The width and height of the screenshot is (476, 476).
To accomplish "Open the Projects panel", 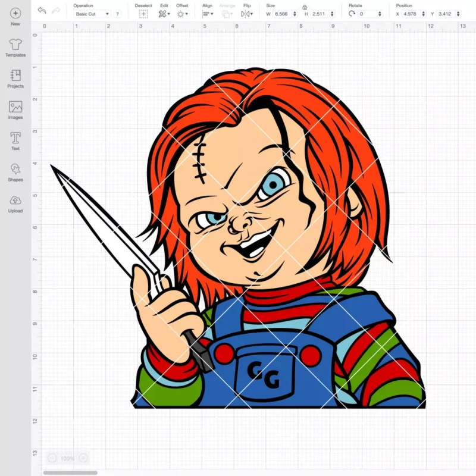I will pos(15,79).
